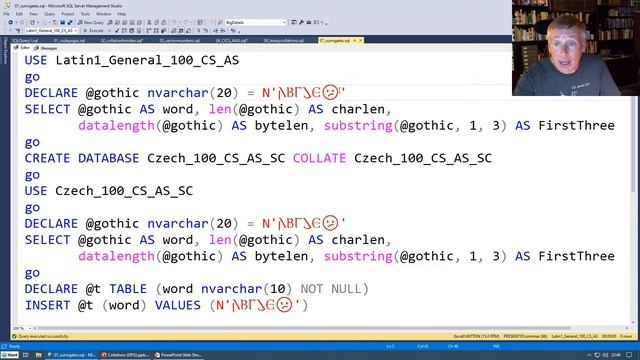Open the 100 % zoom level dropdown
The height and width of the screenshot is (360, 640).
(x=22, y=328)
